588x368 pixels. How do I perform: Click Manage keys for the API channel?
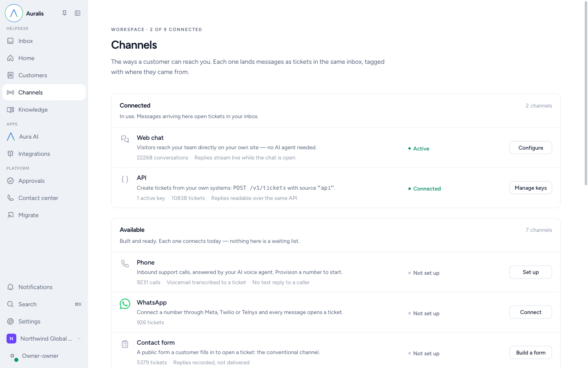tap(530, 188)
